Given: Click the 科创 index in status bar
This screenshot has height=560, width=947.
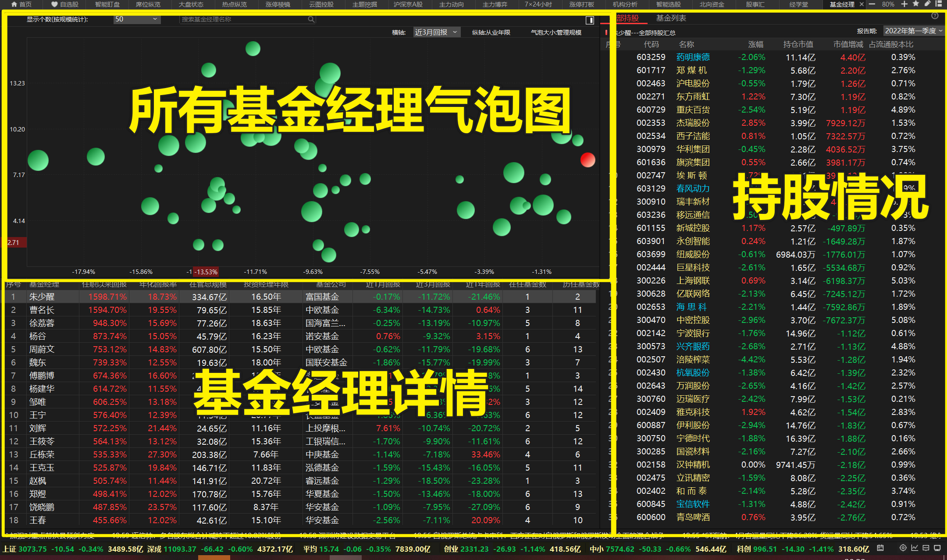Looking at the screenshot, I should [803, 549].
